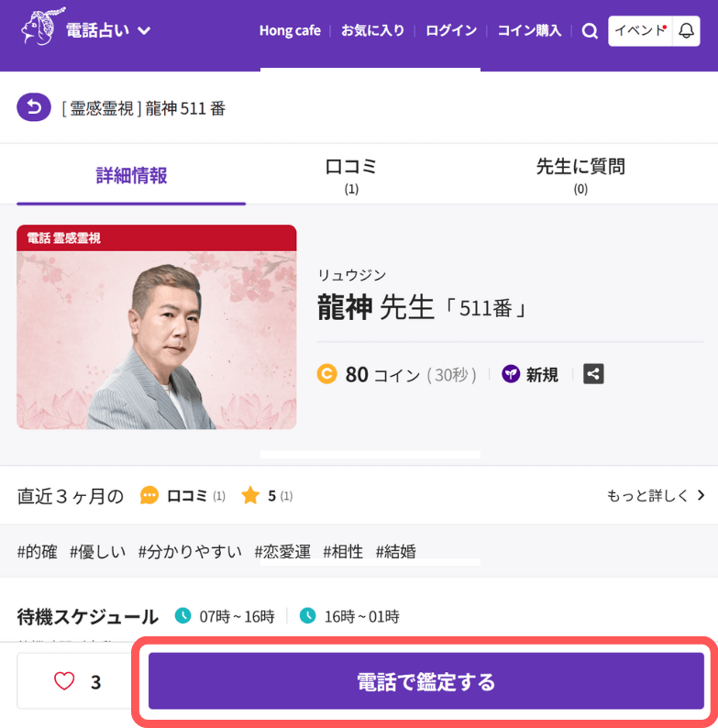Open search with the magnifier icon
This screenshot has width=718, height=728.
pyautogui.click(x=591, y=31)
